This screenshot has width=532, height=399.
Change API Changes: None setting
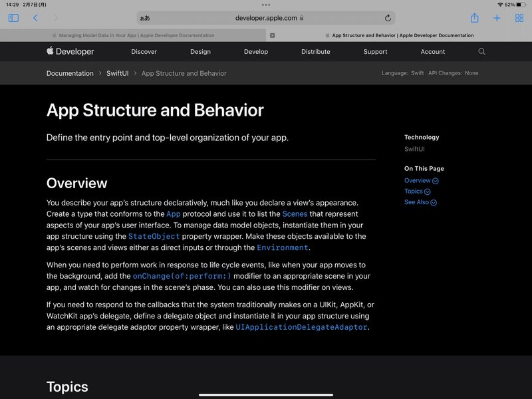pos(453,73)
